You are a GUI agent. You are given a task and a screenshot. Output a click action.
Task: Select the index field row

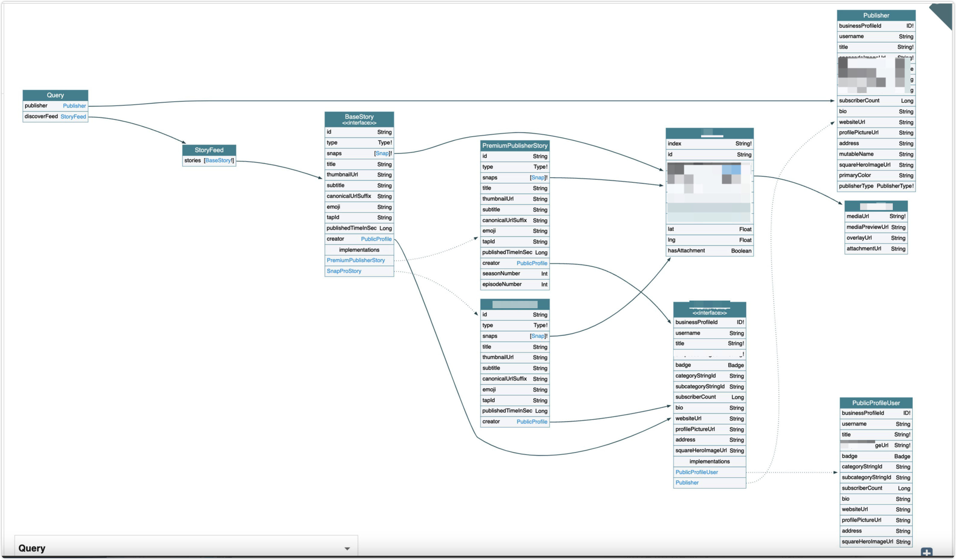pyautogui.click(x=709, y=144)
